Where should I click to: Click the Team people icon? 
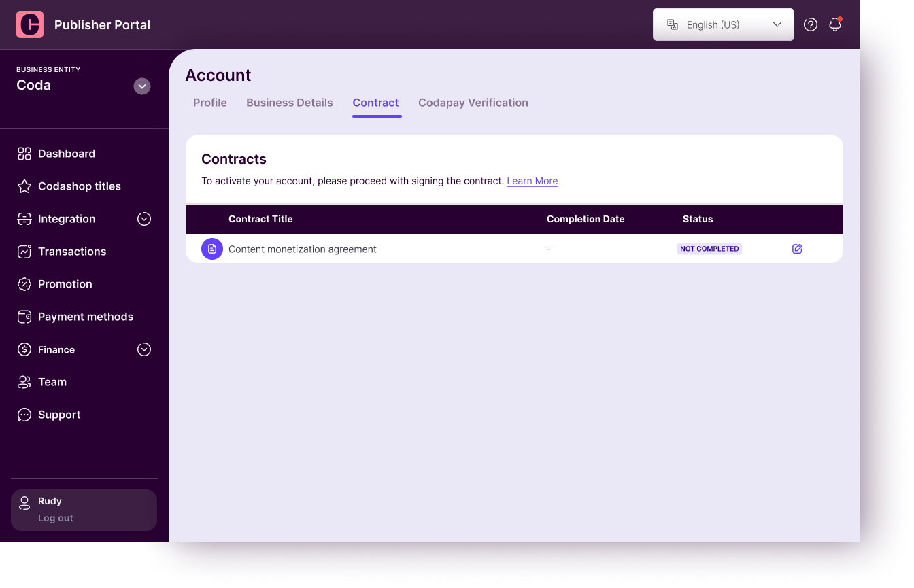[x=24, y=382]
